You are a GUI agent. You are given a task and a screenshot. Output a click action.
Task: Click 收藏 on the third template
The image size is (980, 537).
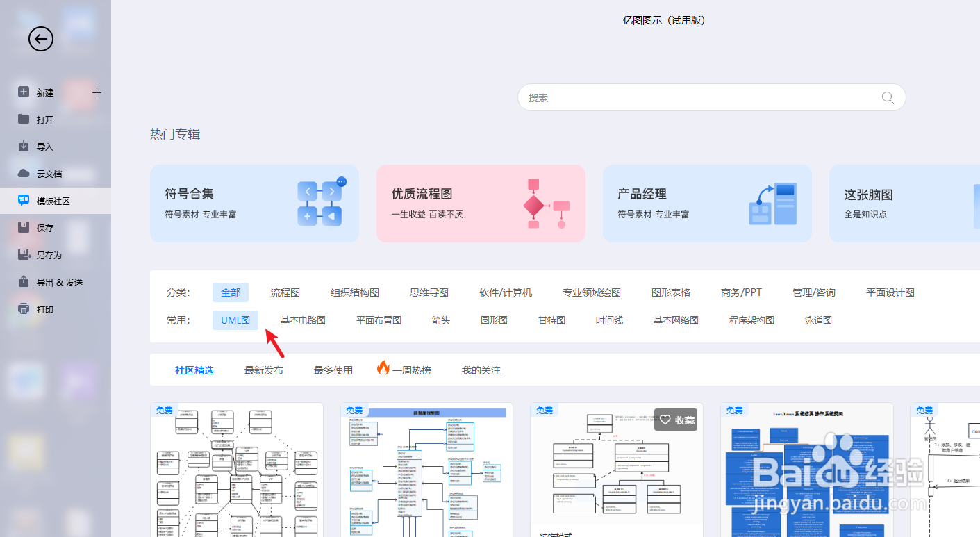(675, 420)
